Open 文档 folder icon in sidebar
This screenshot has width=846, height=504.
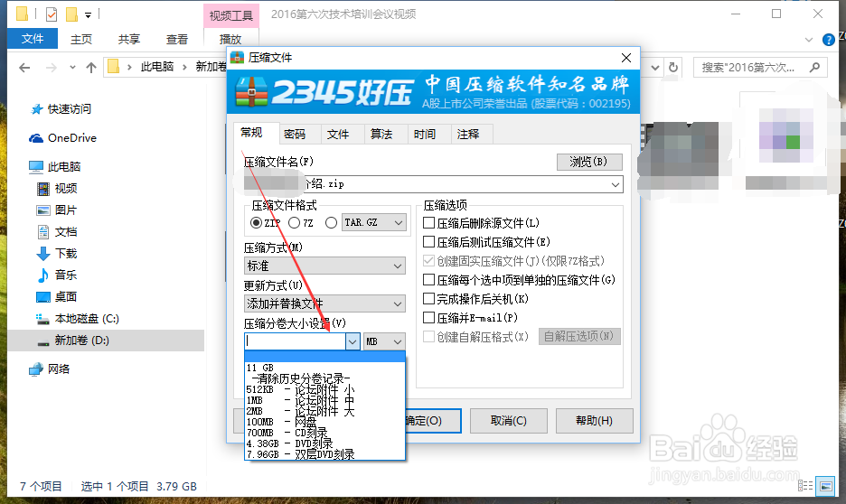pyautogui.click(x=43, y=232)
